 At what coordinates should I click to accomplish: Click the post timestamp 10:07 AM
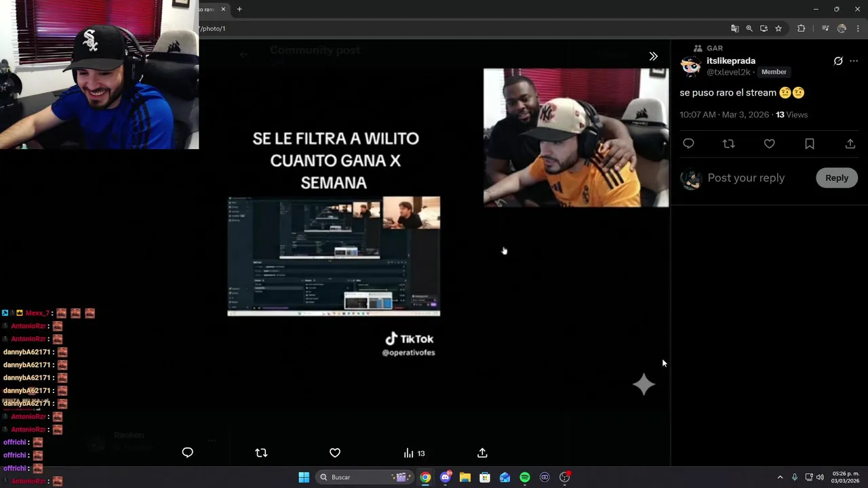[698, 115]
